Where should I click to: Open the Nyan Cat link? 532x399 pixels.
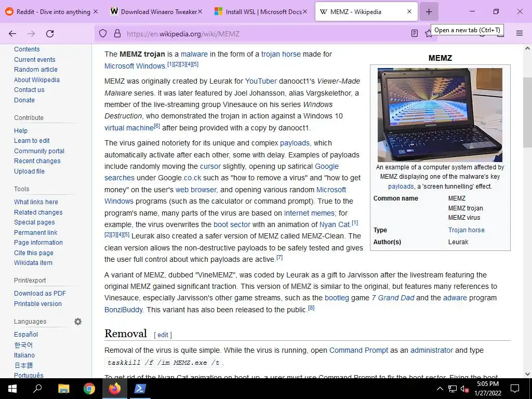point(334,224)
